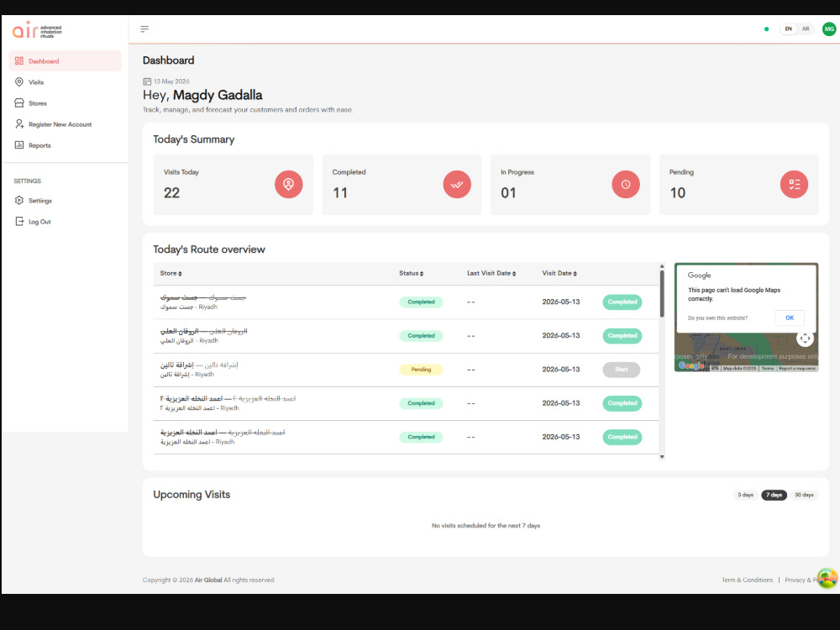840x630 pixels.
Task: Open Settings in sidebar menu
Action: pyautogui.click(x=65, y=201)
